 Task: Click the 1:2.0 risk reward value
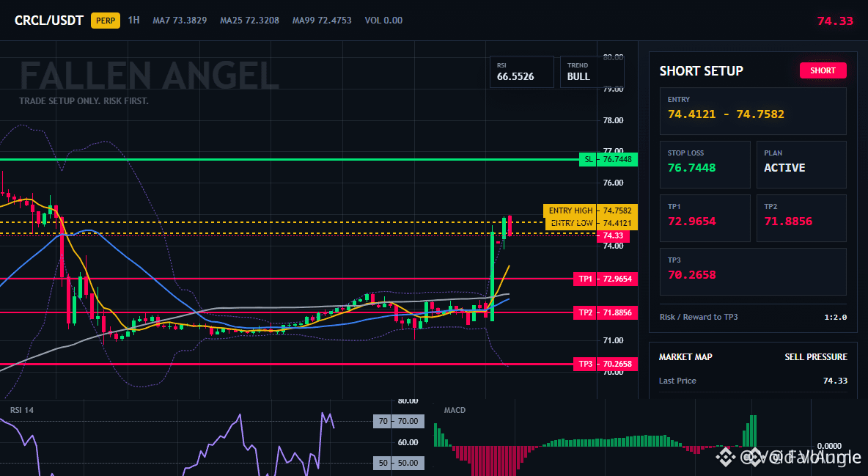coord(835,317)
